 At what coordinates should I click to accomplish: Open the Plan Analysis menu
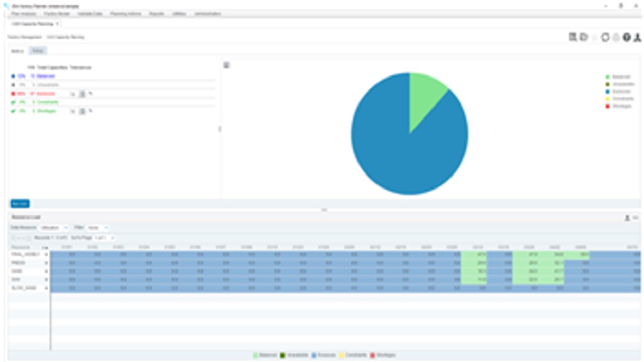(24, 14)
